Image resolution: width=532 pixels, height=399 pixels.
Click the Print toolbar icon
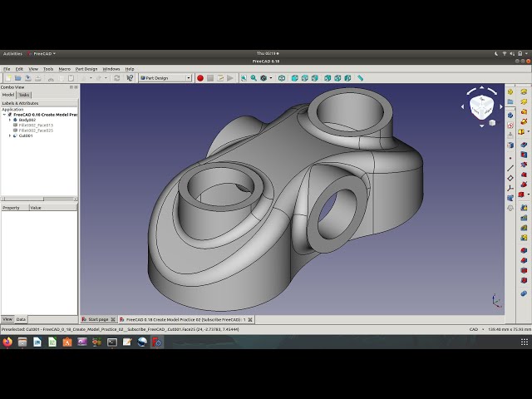pos(38,78)
